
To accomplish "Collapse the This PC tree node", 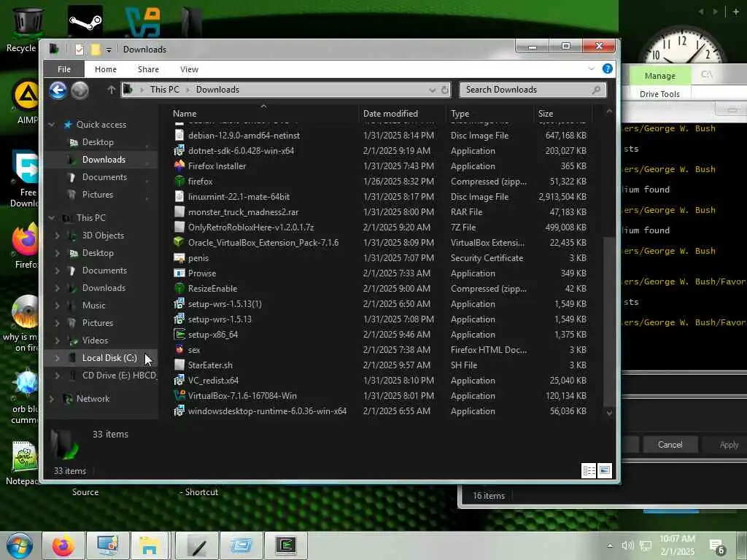I will [x=52, y=217].
